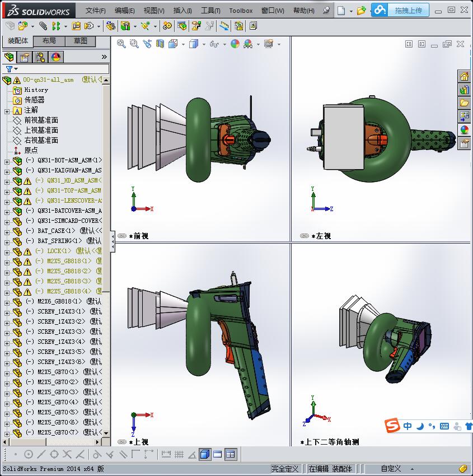Click the Edit Appearance color sphere
This screenshot has height=476, width=473.
point(233,43)
